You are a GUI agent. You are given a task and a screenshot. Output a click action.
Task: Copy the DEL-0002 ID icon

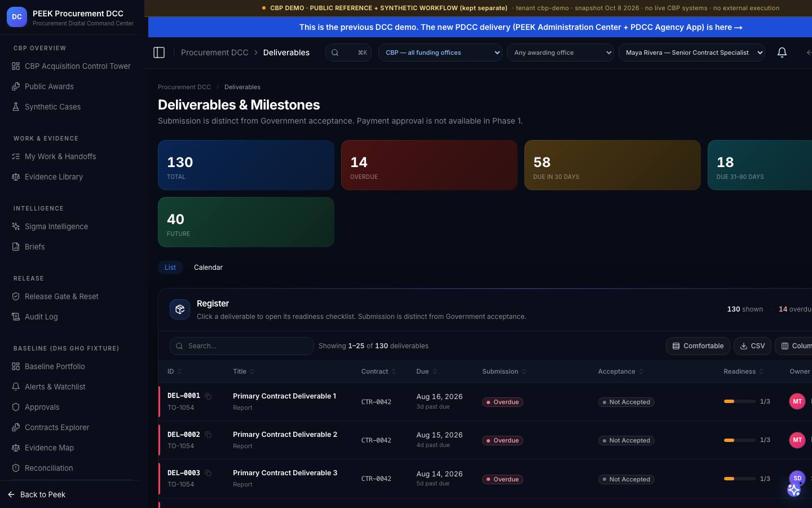208,435
